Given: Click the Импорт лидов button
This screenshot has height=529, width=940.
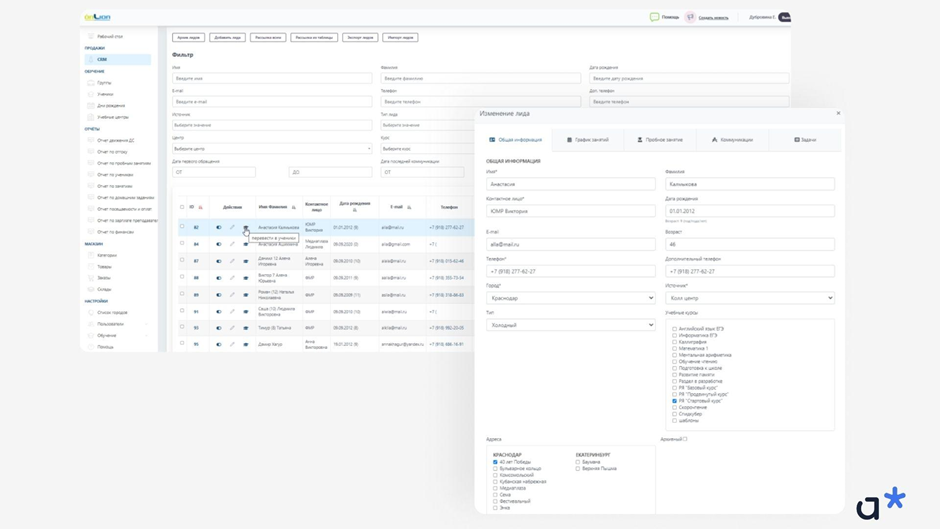Looking at the screenshot, I should tap(400, 37).
